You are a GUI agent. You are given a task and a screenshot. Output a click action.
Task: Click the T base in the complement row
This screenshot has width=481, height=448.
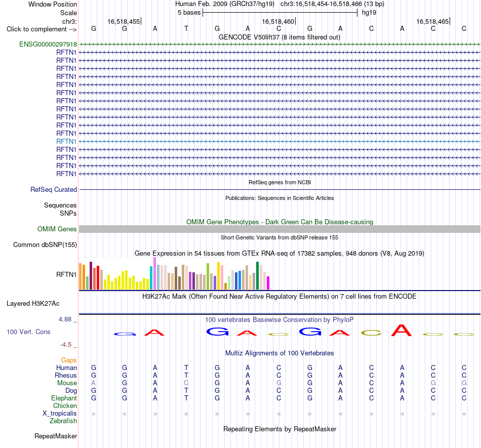(186, 28)
